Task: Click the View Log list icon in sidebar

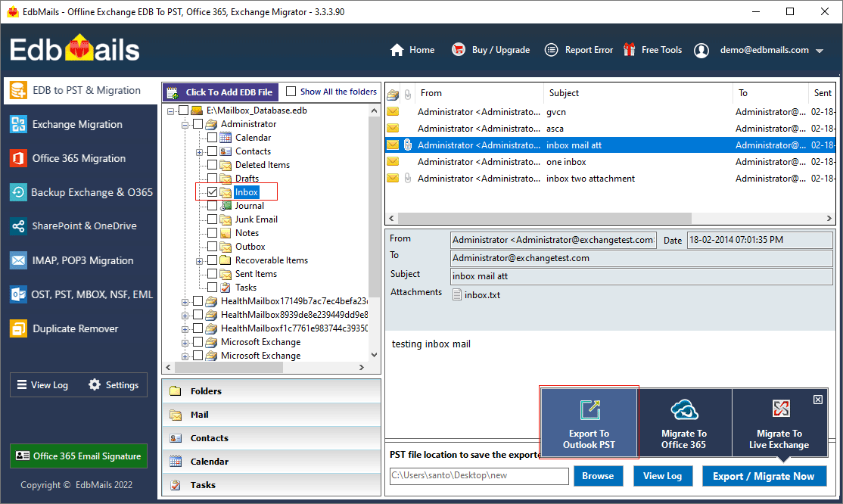Action: pyautogui.click(x=21, y=384)
